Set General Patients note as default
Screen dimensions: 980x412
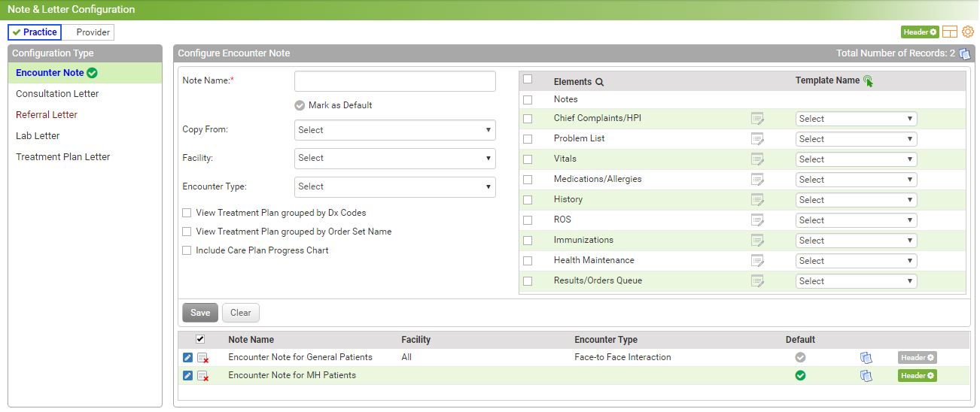click(x=800, y=358)
